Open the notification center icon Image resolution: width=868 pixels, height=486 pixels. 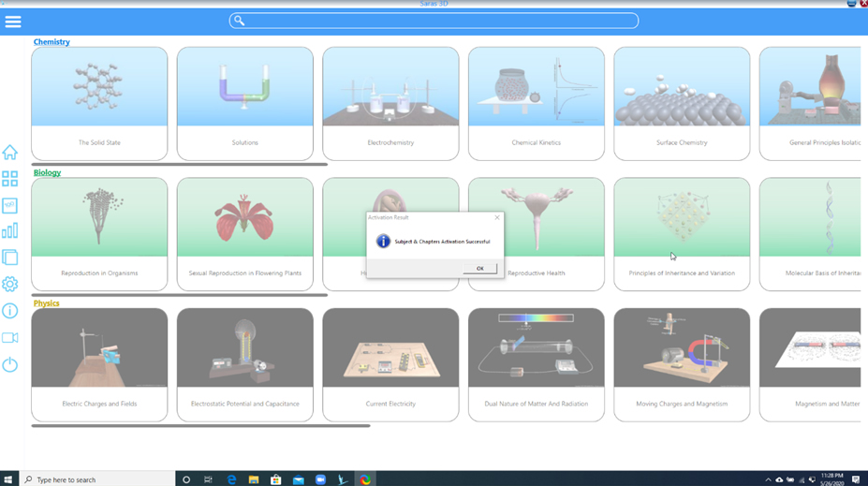click(x=856, y=479)
